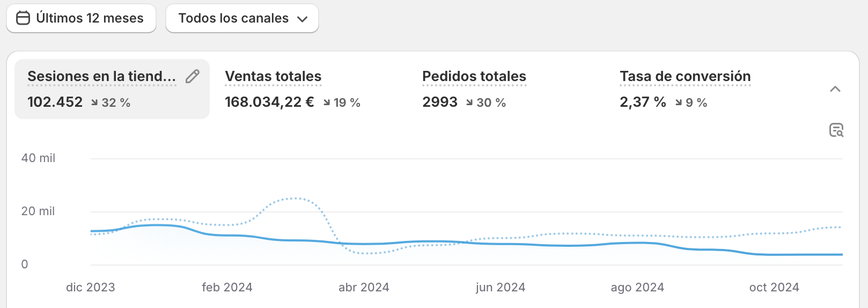Switch to the Pedidos totales metric
868x308 pixels.
coord(474,77)
